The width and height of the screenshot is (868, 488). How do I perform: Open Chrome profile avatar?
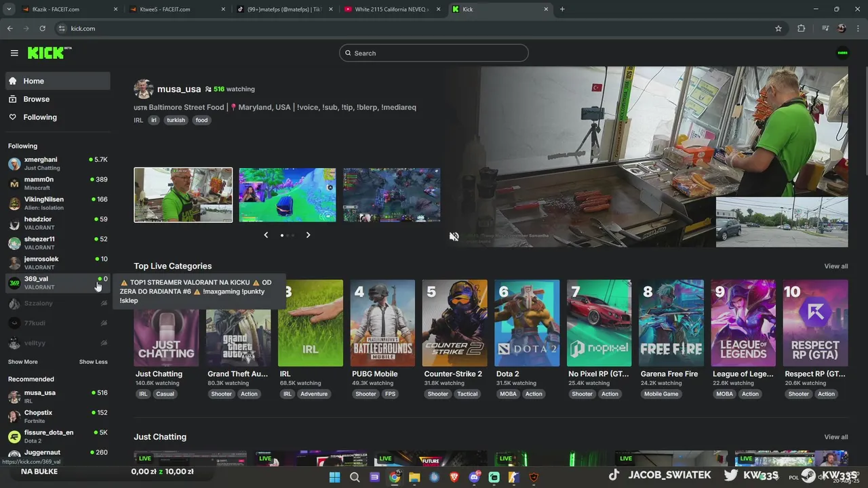point(842,28)
